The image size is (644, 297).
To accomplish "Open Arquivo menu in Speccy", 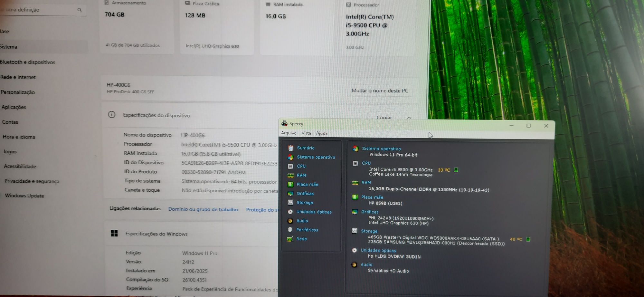I will pyautogui.click(x=289, y=133).
